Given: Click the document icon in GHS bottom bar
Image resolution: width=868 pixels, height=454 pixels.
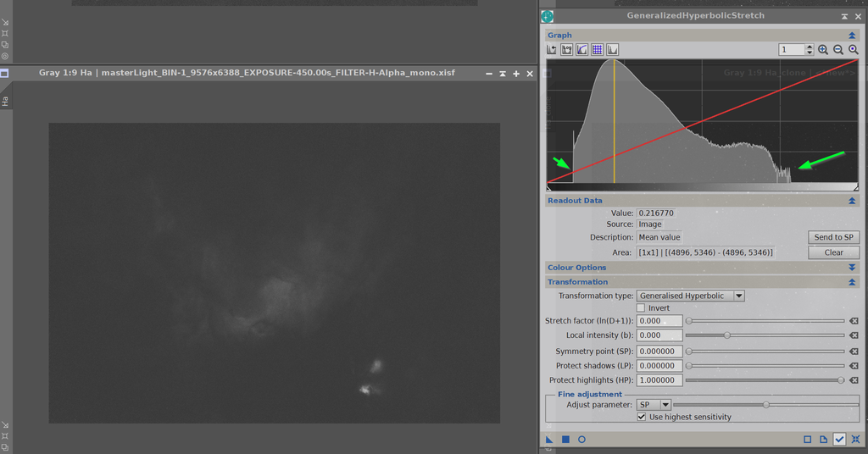Looking at the screenshot, I should [x=823, y=440].
